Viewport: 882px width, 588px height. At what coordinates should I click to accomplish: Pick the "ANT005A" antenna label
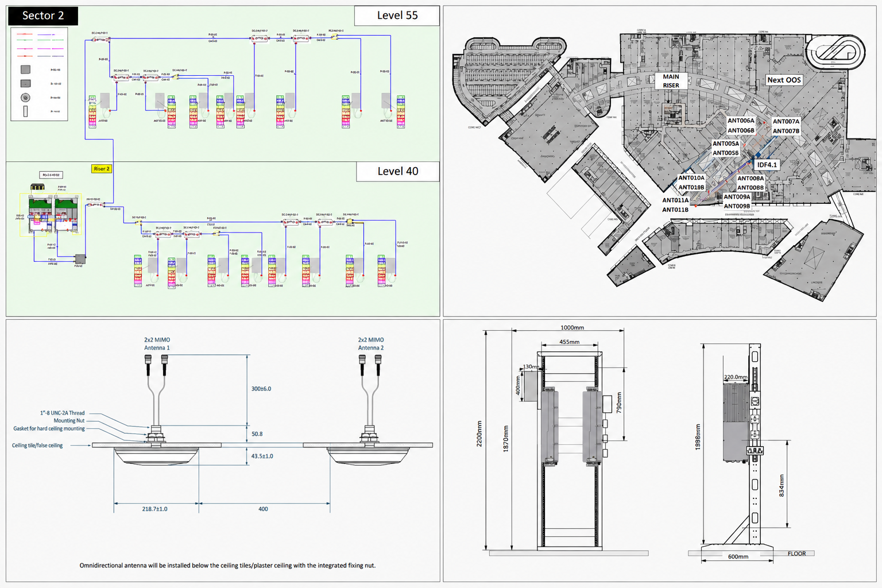coord(726,144)
